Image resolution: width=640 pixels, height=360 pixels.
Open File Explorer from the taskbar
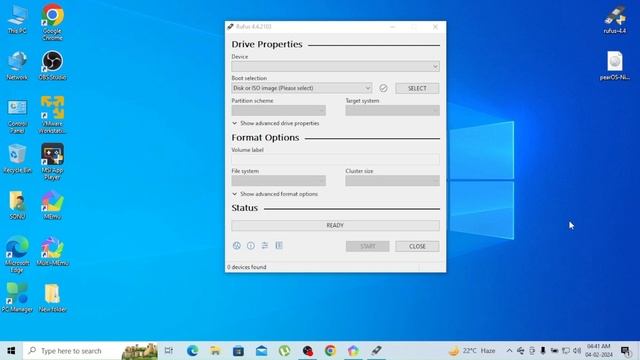click(x=216, y=351)
